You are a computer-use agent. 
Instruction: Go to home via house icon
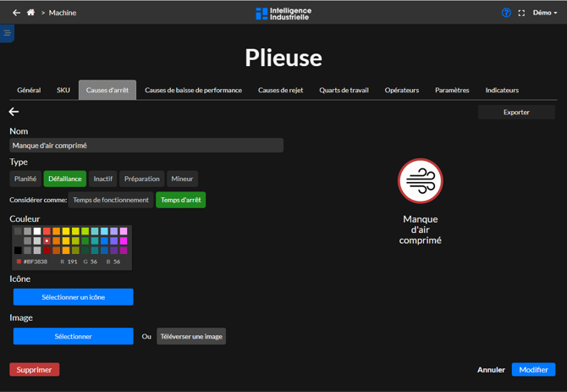click(x=31, y=13)
